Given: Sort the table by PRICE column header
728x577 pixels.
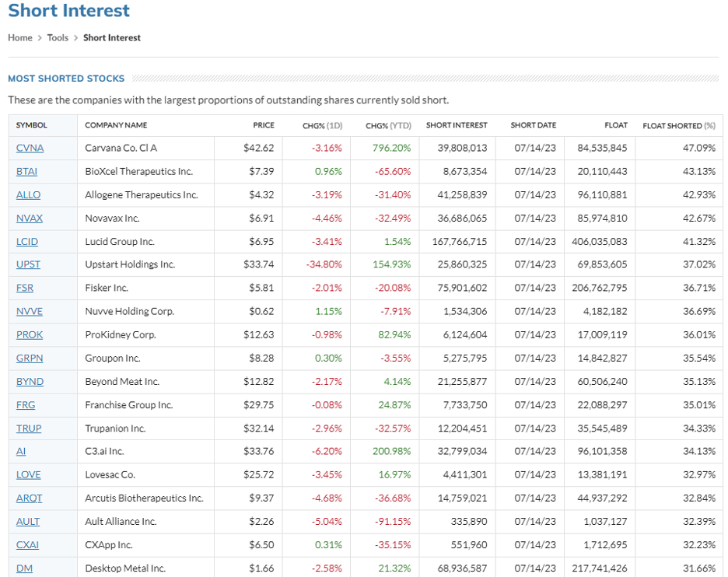Looking at the screenshot, I should click(264, 125).
